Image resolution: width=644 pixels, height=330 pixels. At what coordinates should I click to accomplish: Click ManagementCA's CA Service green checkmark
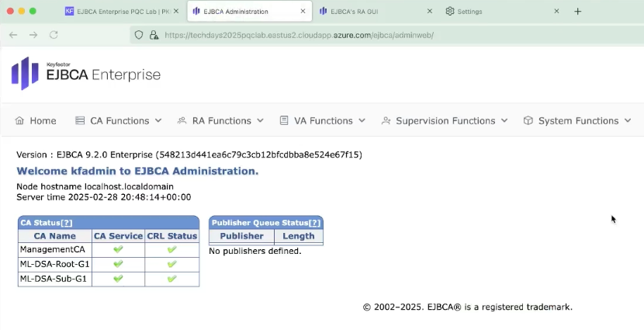tap(118, 250)
